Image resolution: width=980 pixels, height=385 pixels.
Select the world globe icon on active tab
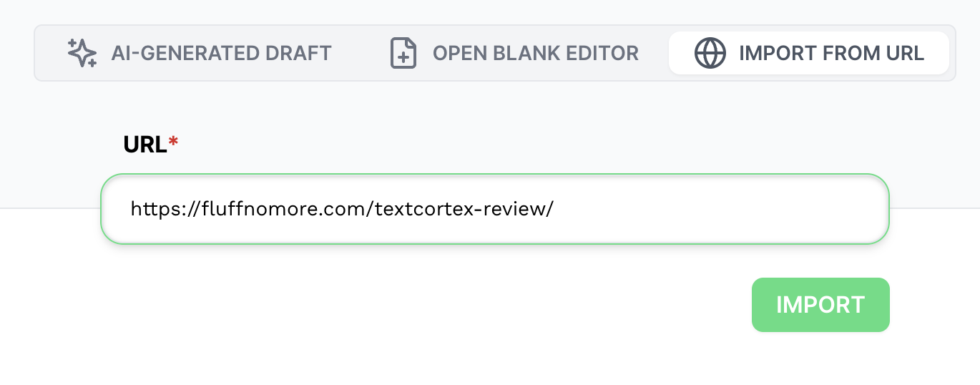click(x=710, y=53)
